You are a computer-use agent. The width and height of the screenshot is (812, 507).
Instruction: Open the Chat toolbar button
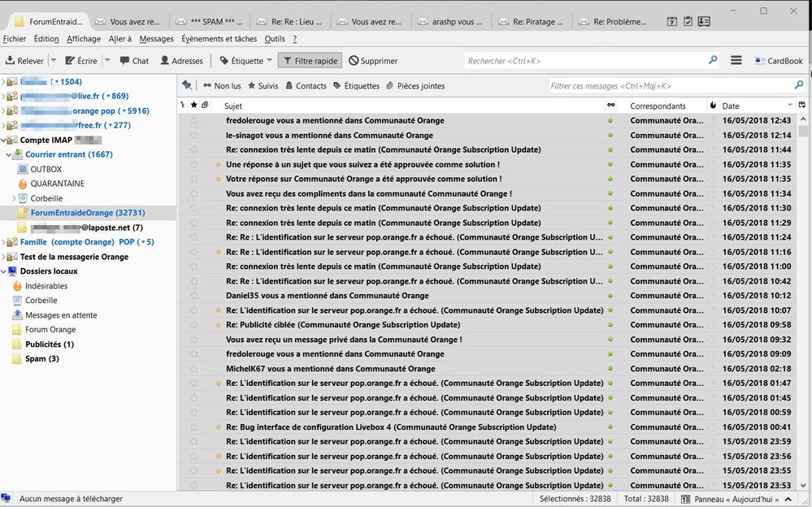pyautogui.click(x=134, y=61)
